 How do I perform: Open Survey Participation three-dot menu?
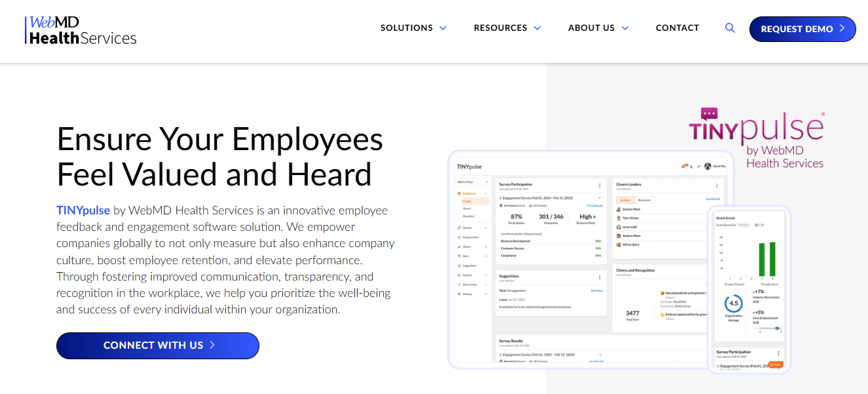[599, 186]
